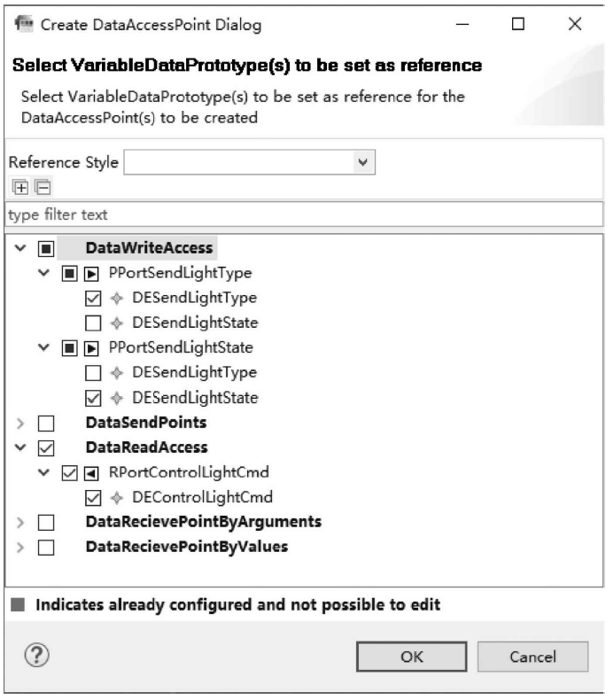
Task: Enable the DataSendPoints checkbox
Action: click(x=46, y=423)
